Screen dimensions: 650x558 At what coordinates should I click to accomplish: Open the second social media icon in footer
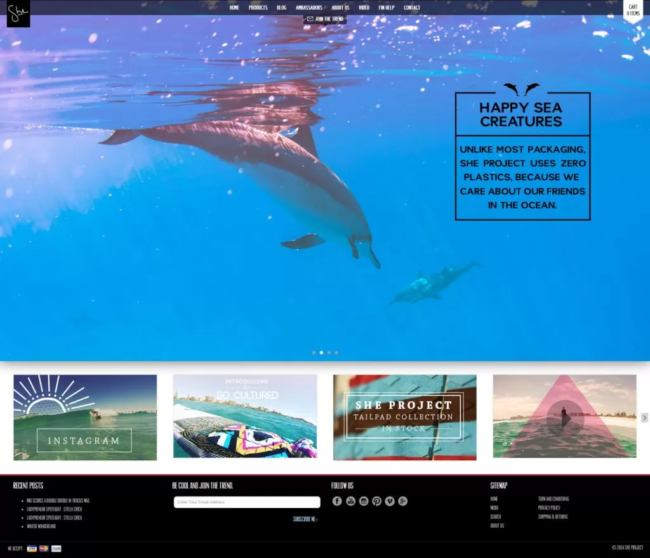[350, 501]
